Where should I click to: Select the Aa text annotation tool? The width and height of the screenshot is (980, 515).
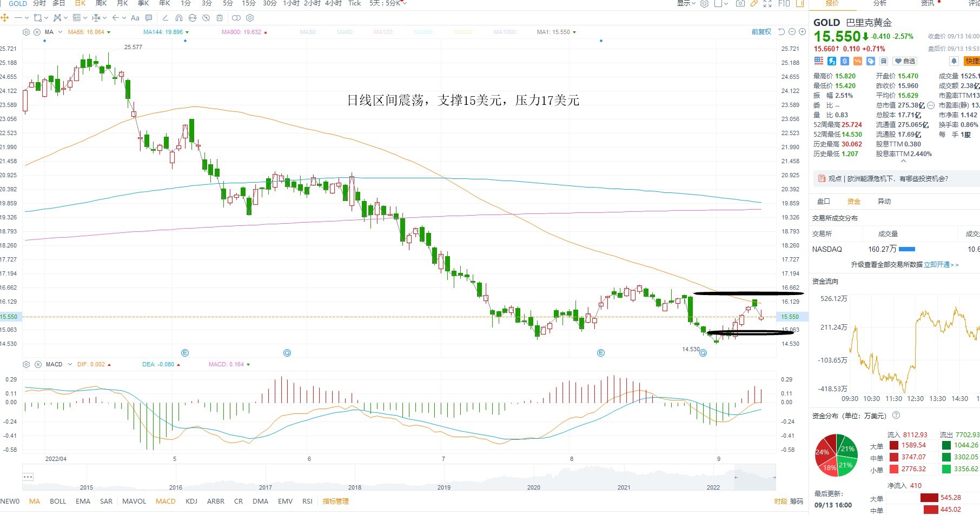pos(135,18)
